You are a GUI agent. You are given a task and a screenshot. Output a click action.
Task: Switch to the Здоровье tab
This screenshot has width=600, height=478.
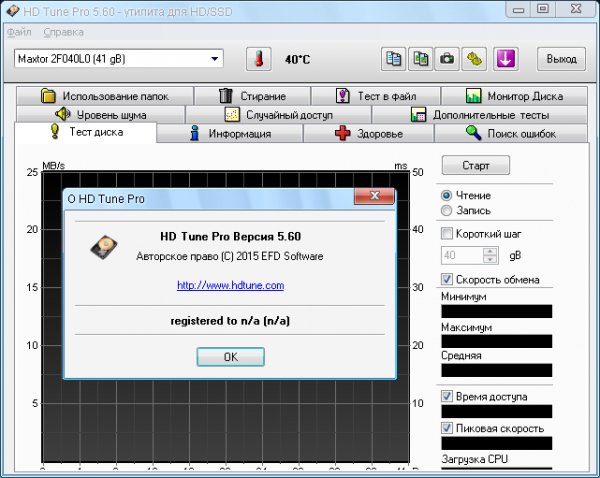coord(368,134)
